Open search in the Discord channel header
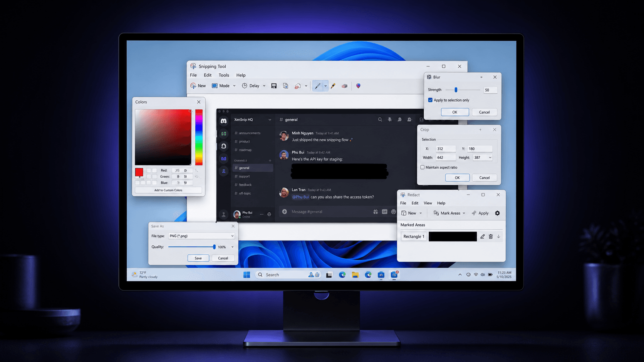Viewport: 644px width, 362px height. point(380,120)
